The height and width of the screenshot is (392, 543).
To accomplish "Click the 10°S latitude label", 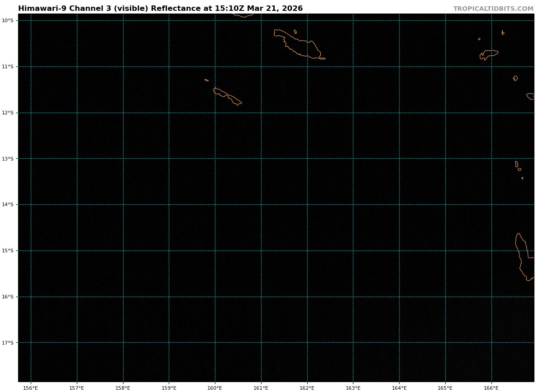I will 8,20.
